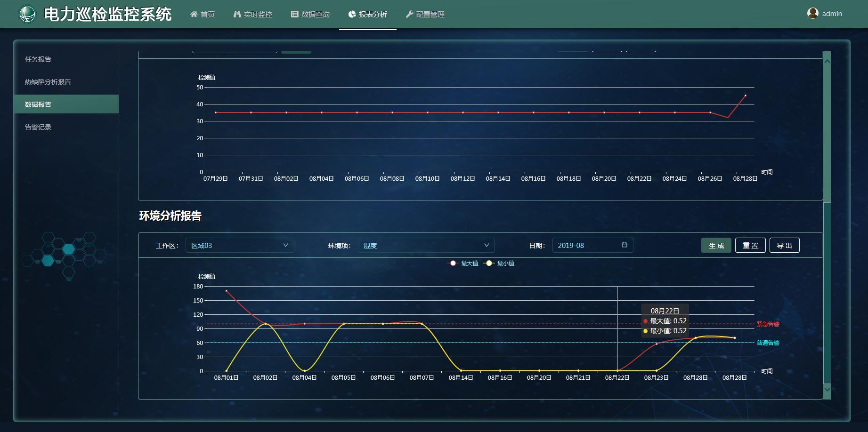Open 配置管理 configuration management menu
This screenshot has height=432, width=868.
[x=425, y=15]
